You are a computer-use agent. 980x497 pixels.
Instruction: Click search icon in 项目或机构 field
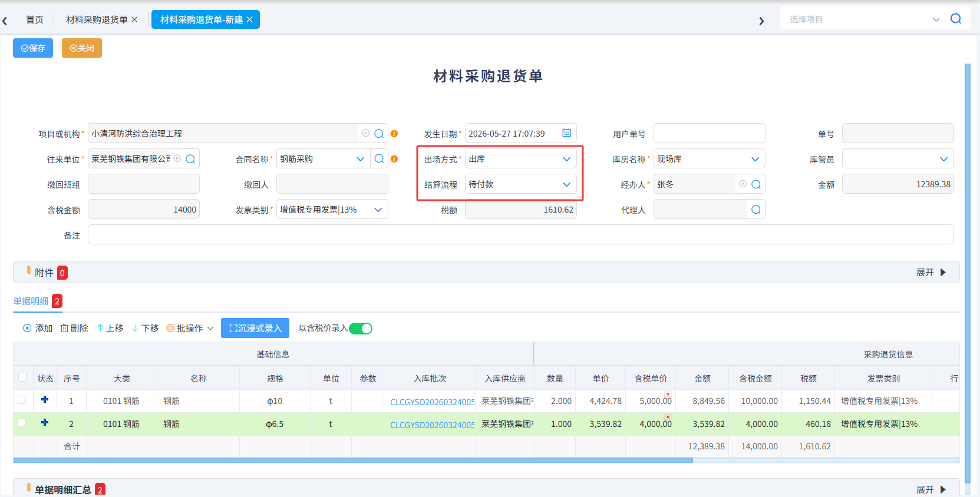379,134
